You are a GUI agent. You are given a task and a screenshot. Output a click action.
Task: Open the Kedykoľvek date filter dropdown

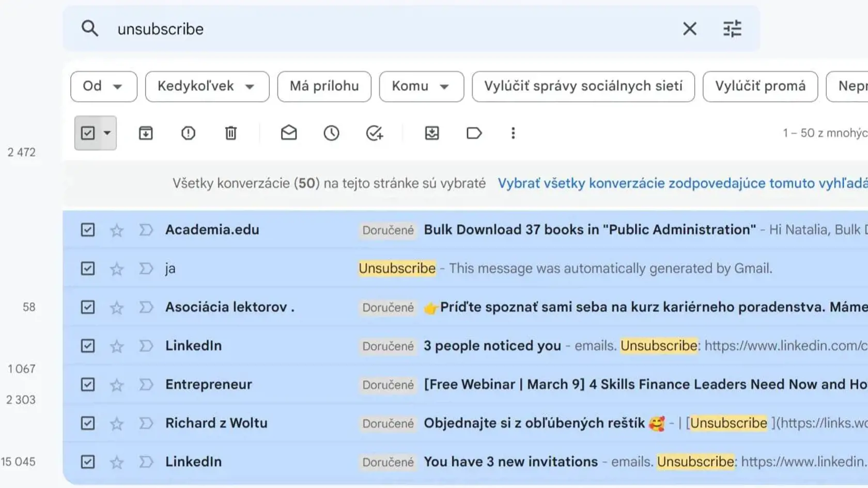(x=207, y=86)
